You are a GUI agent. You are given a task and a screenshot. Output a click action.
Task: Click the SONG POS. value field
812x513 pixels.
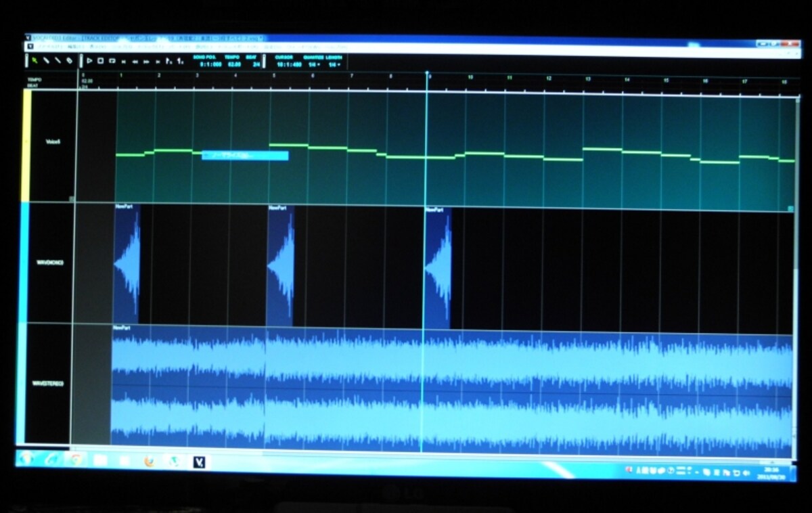pos(210,64)
